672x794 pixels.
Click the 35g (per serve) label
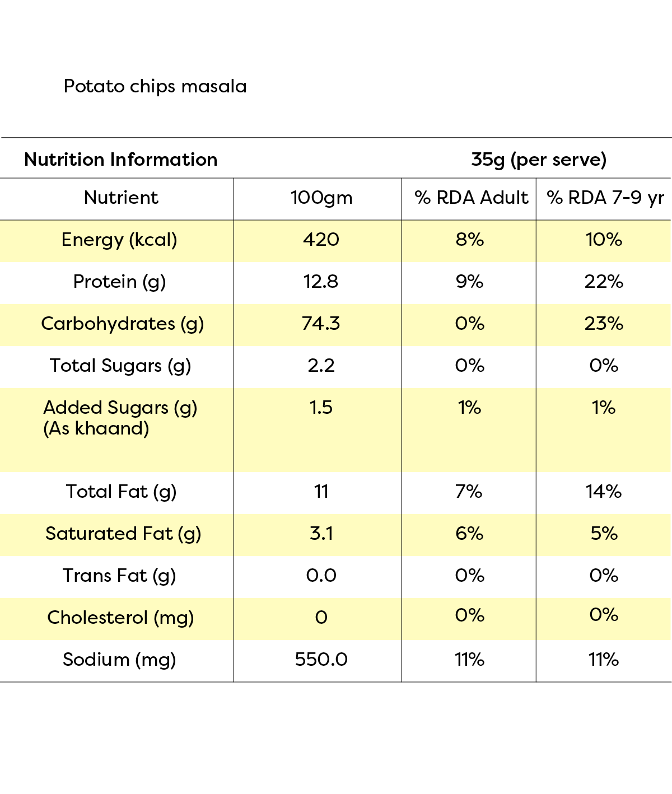click(539, 160)
